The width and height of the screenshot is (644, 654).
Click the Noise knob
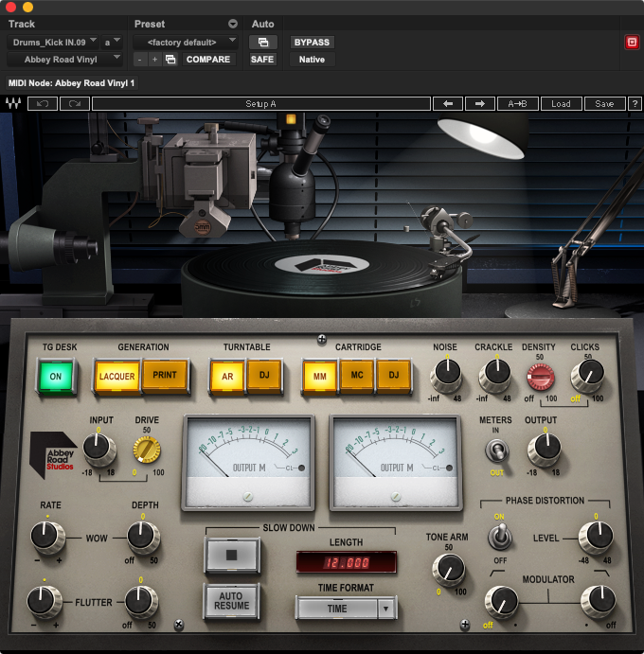click(x=447, y=374)
